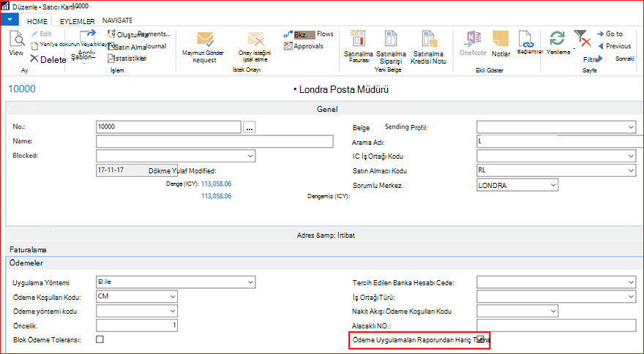Viewport: 644px width, 354px height.
Task: Open Denge (ICY) 113,058.06 link
Action: [x=216, y=184]
